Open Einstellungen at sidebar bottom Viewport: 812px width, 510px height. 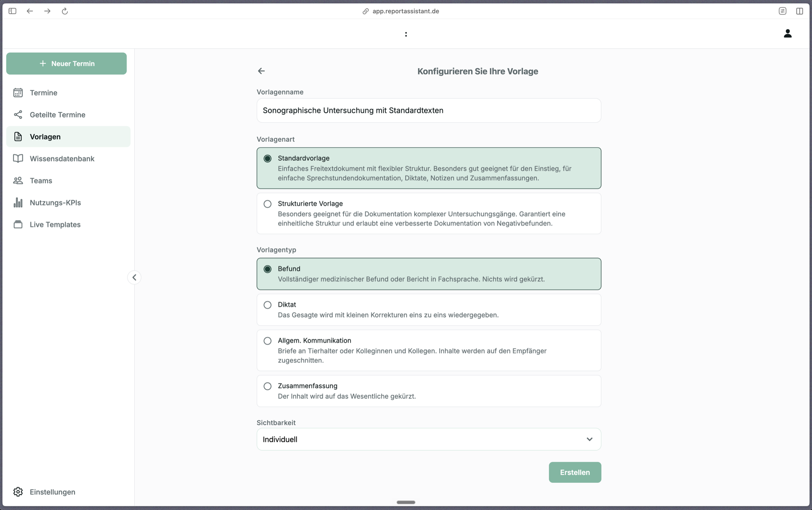pyautogui.click(x=68, y=492)
